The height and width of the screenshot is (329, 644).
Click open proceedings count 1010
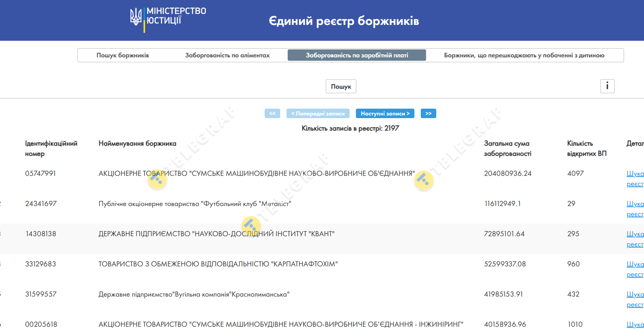575,324
